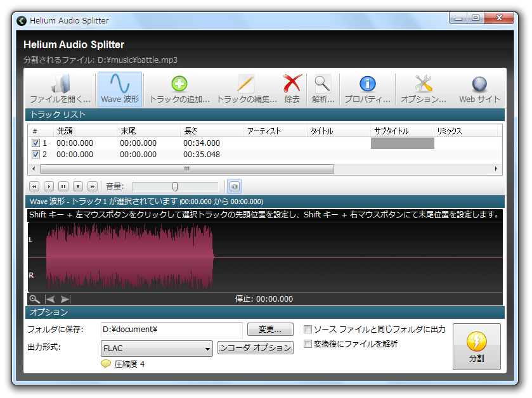Visit Web サイト globe icon
532x398 pixels.
(479, 89)
